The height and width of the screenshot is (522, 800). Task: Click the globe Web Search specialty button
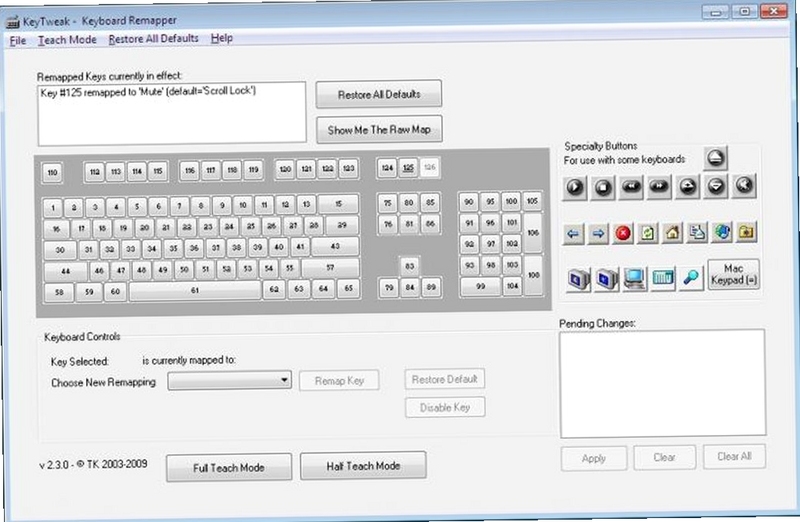[722, 232]
